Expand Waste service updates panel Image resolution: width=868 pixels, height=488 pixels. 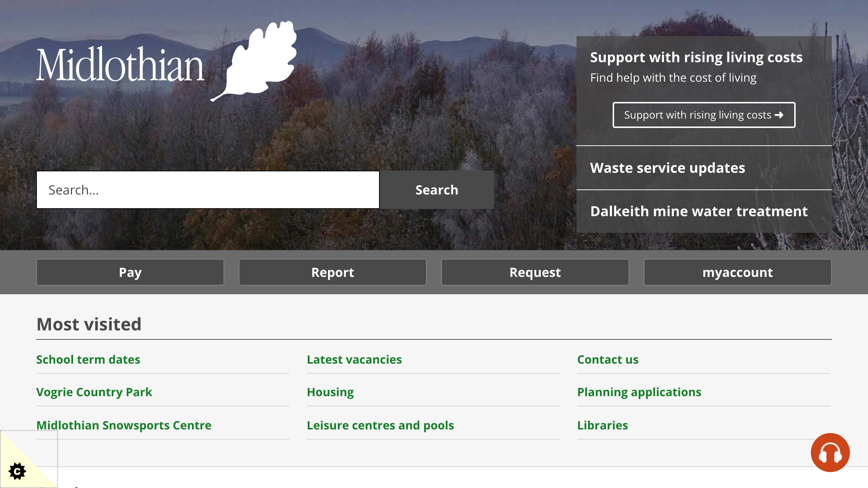(668, 168)
